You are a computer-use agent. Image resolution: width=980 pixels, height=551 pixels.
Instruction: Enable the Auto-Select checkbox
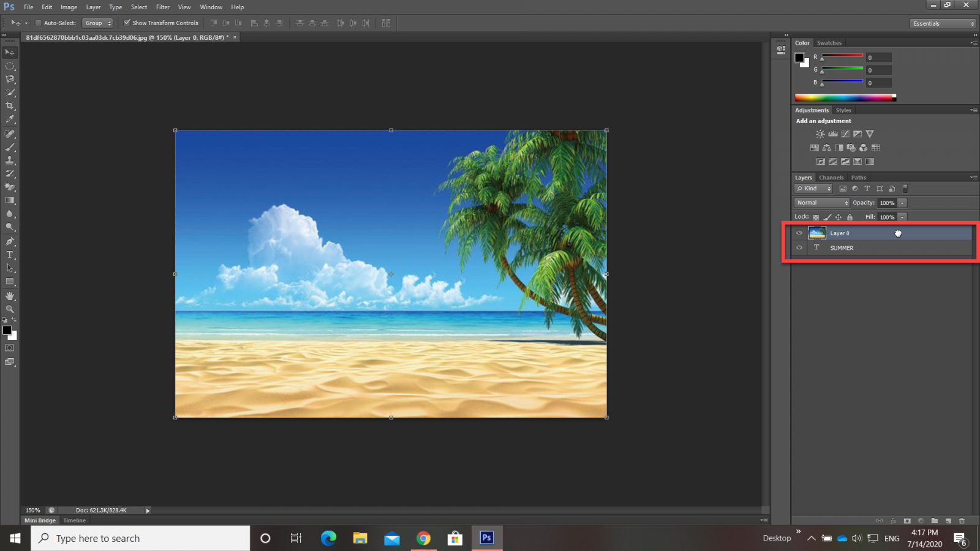point(38,23)
